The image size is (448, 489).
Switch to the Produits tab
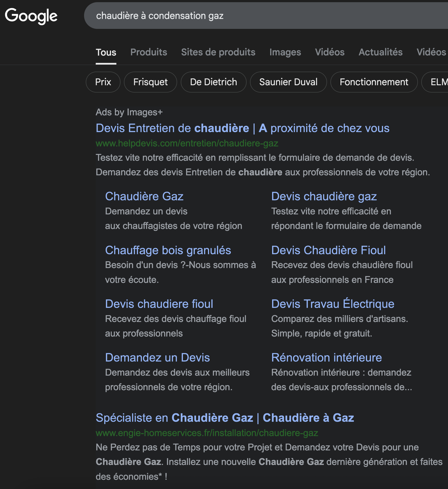(149, 52)
